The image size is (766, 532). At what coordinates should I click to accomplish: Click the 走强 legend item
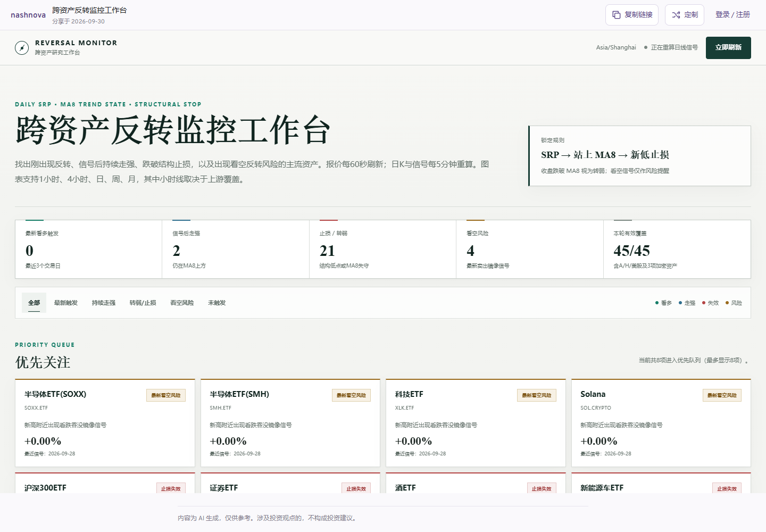coord(687,303)
